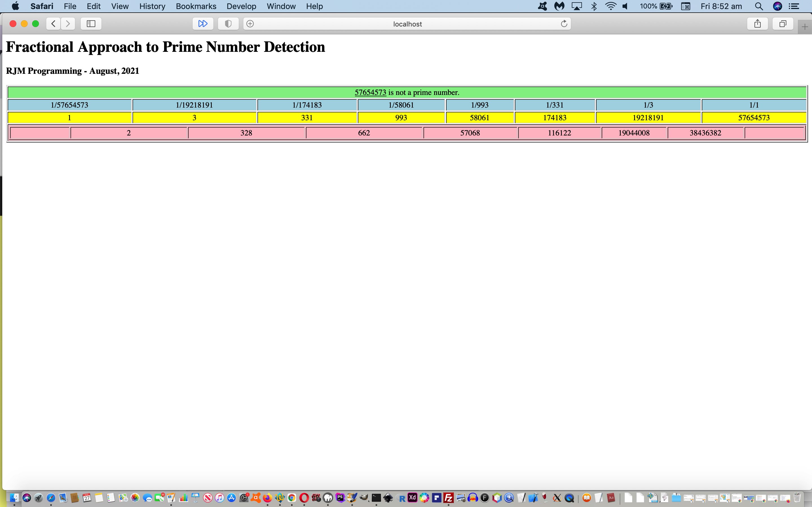The width and height of the screenshot is (812, 507).
Task: Open a new tab with plus button
Action: (x=805, y=27)
